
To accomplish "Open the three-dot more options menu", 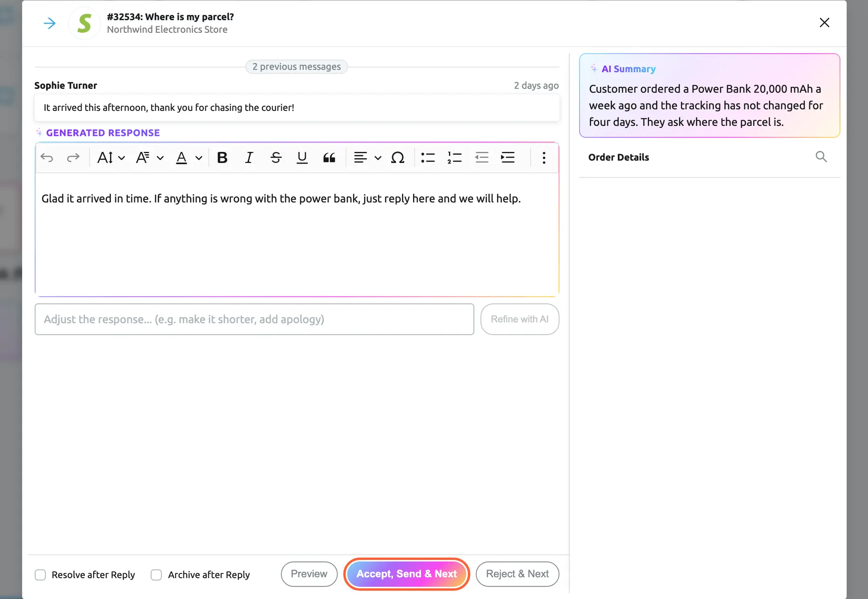I will coord(544,158).
